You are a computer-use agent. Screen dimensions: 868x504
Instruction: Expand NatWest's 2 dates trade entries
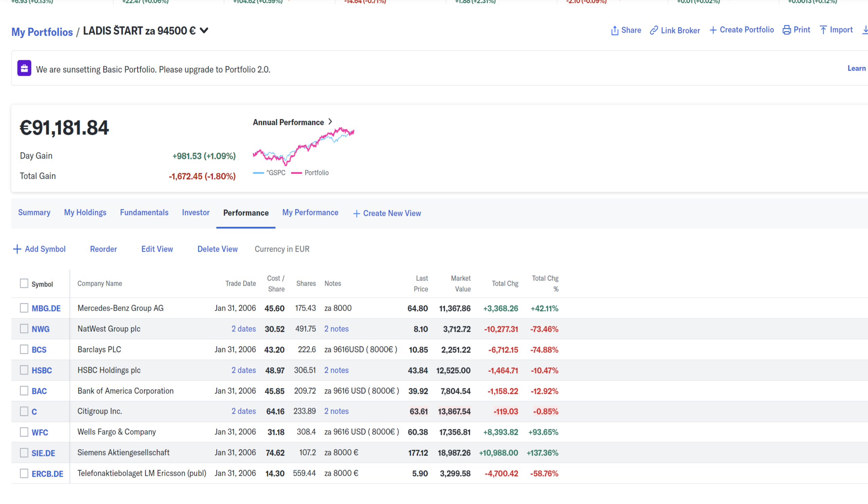(x=243, y=329)
